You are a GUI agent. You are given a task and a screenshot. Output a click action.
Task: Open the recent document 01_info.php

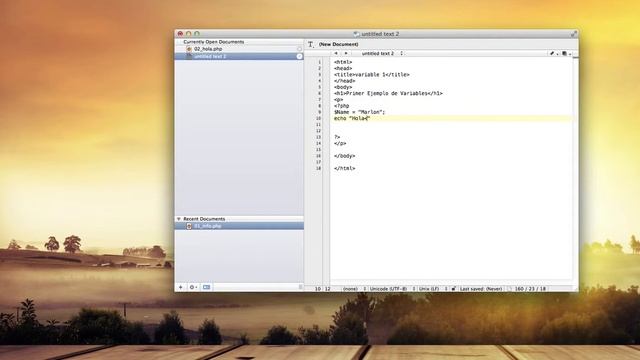coord(239,226)
